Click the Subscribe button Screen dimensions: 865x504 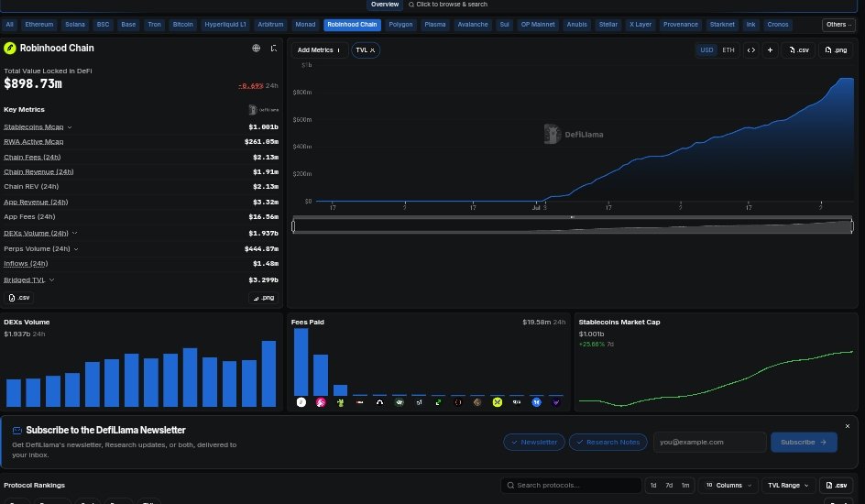804,443
